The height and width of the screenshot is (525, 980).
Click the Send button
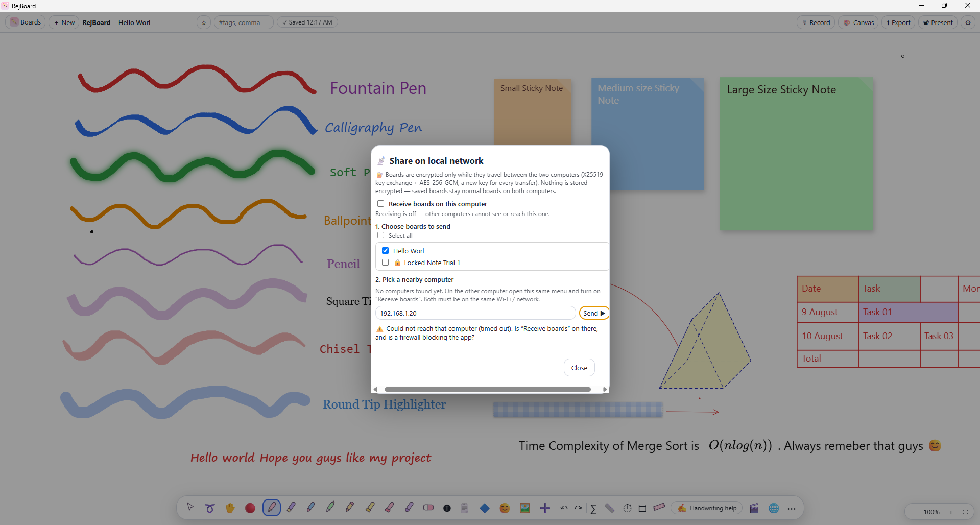coord(594,313)
